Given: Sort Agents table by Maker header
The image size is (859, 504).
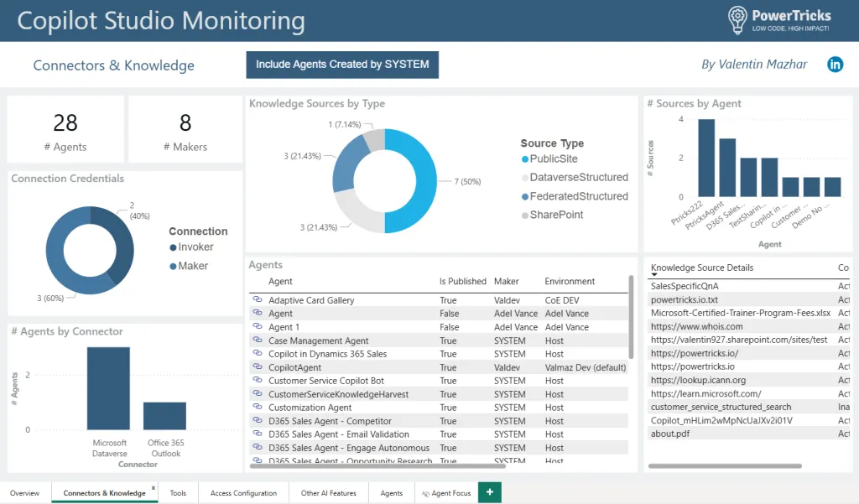Looking at the screenshot, I should 506,281.
